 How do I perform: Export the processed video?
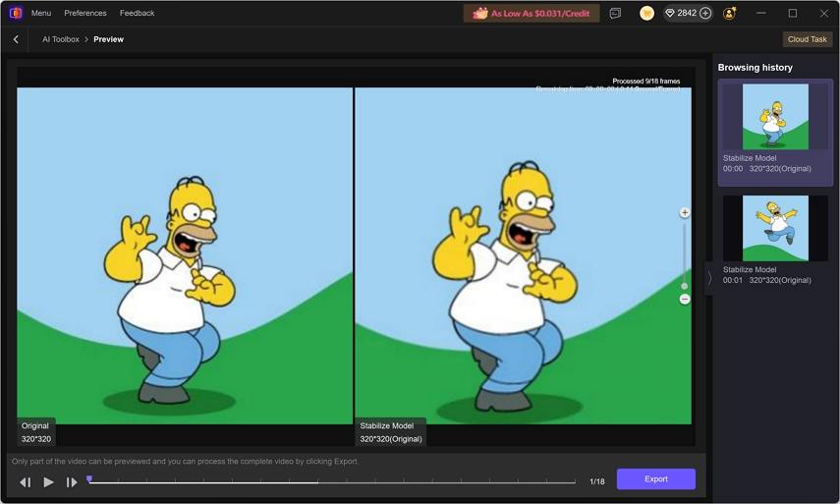(x=655, y=479)
